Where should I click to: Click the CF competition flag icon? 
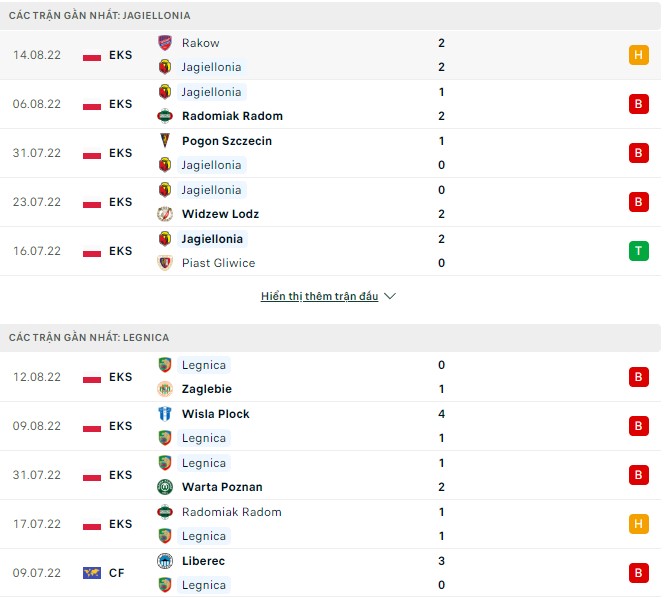(x=92, y=573)
